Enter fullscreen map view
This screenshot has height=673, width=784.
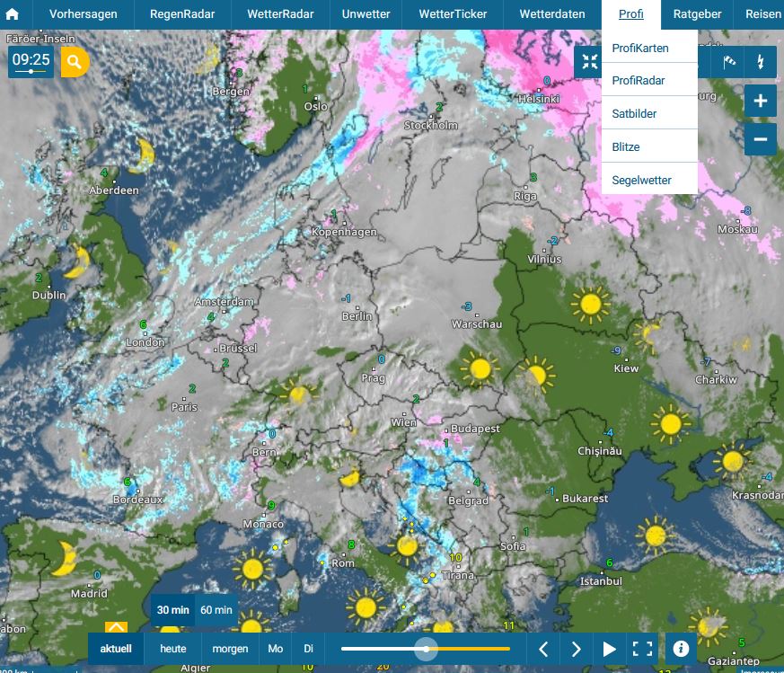[x=642, y=649]
